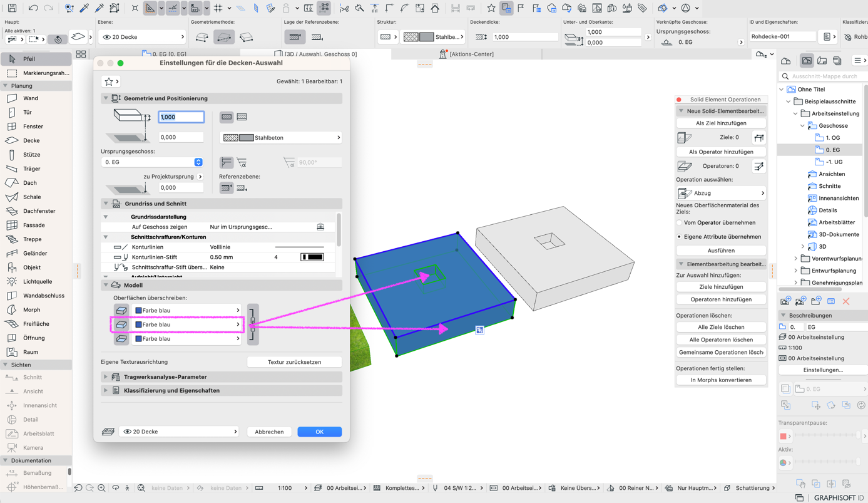Open the Abzug operation dropdown

[x=721, y=193]
